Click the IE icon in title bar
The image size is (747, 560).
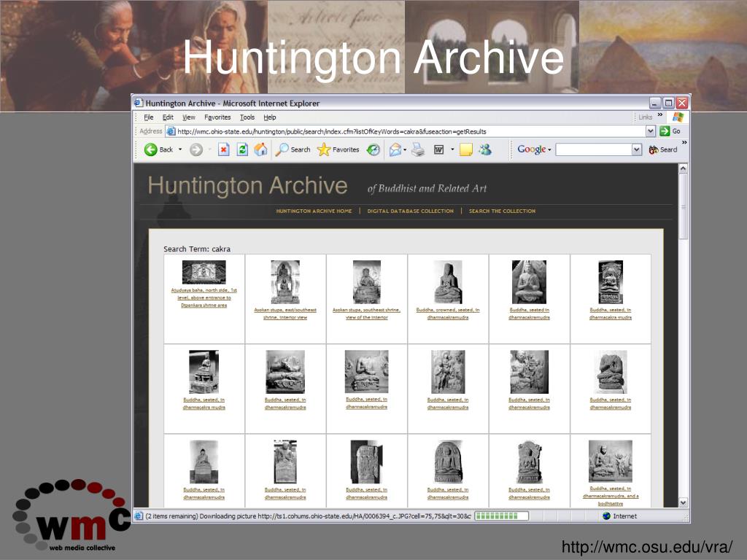[x=139, y=103]
